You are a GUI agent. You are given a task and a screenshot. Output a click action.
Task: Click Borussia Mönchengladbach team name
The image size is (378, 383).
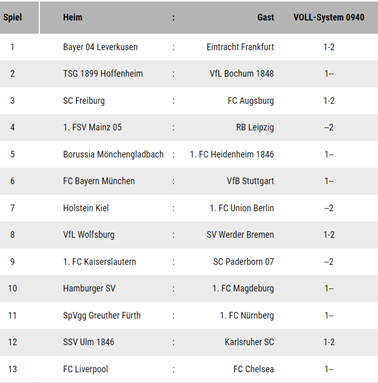(113, 154)
